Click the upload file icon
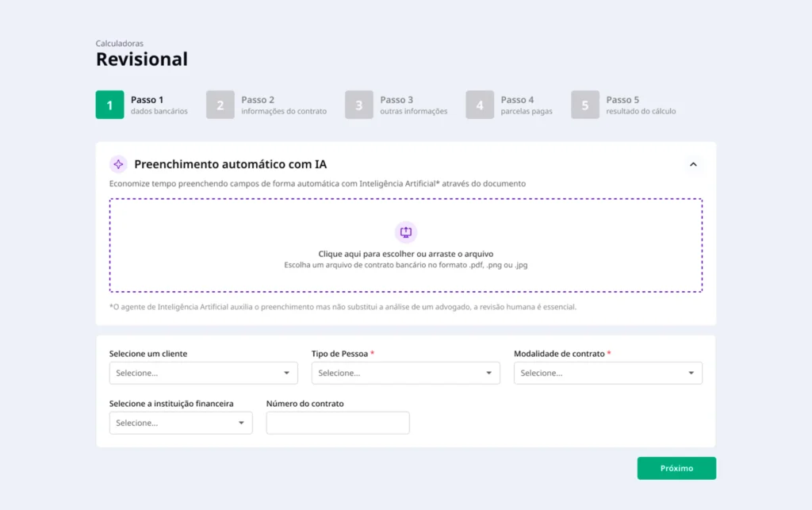Screen dimensions: 812x510 pos(406,232)
